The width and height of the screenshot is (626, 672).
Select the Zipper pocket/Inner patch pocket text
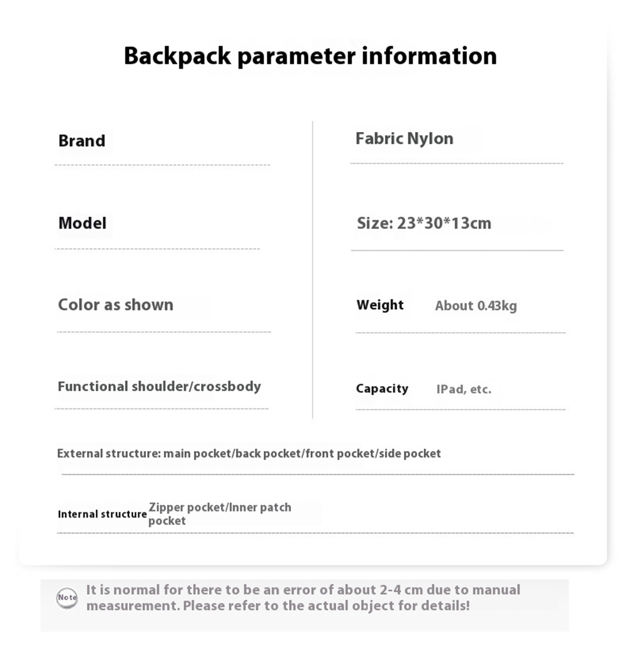click(x=220, y=514)
